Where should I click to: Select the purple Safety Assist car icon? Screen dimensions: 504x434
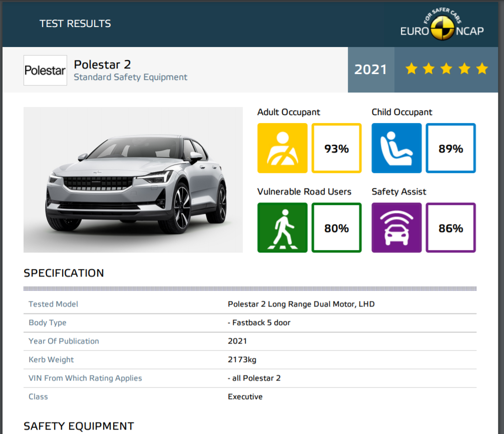(x=396, y=227)
